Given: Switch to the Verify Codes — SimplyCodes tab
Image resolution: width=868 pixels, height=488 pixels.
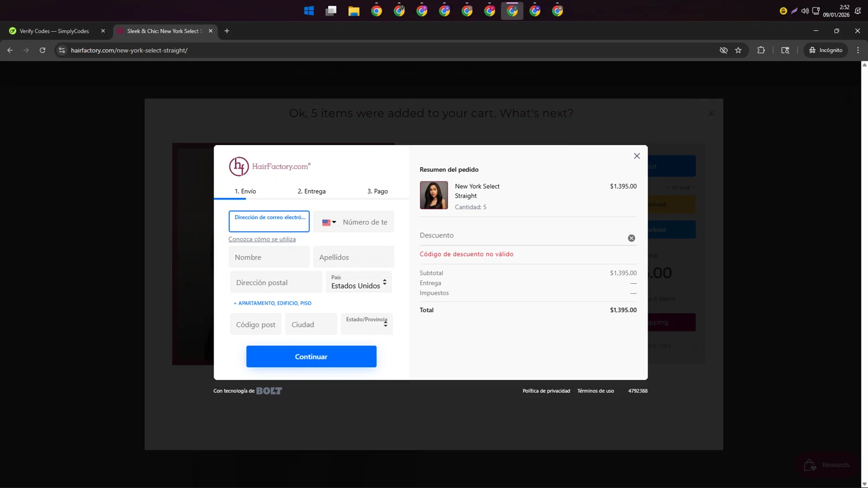Looking at the screenshot, I should tap(54, 31).
